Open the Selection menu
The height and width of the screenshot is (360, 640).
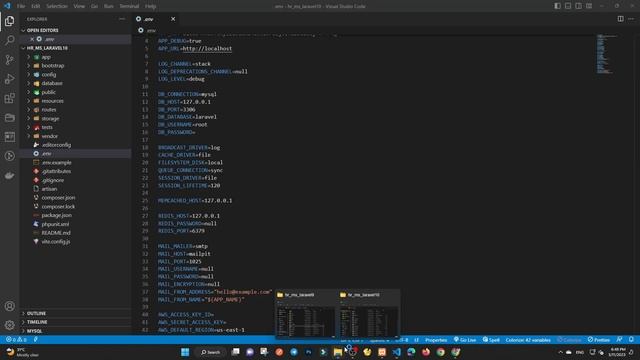coord(56,6)
